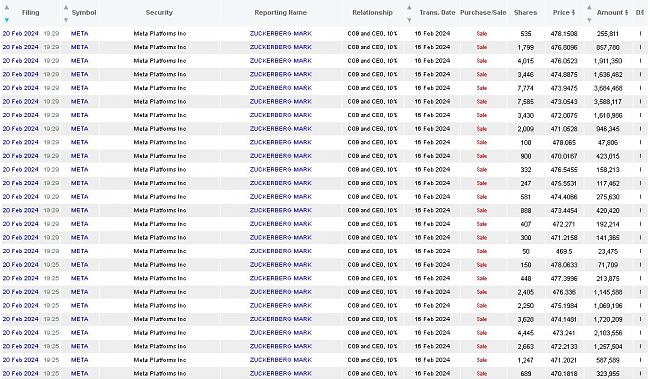The height and width of the screenshot is (379, 650).
Task: Open META link in the 1,247-share row
Action: coord(80,360)
